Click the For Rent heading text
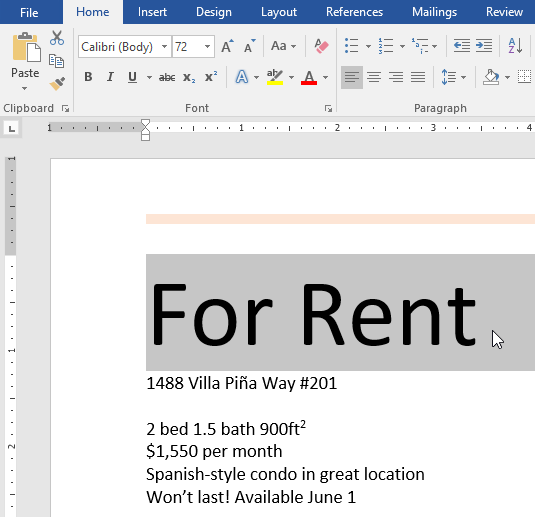Viewport: 535px width, 517px height. 313,314
